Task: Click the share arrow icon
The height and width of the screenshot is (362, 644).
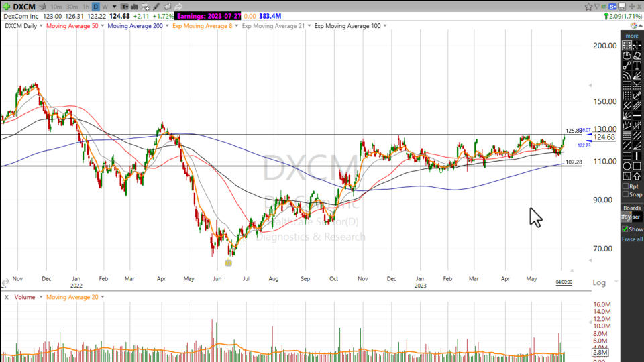Action: (178, 7)
